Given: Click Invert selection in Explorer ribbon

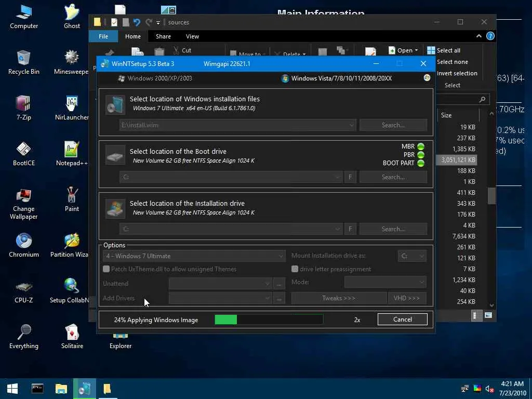Looking at the screenshot, I should click(457, 73).
